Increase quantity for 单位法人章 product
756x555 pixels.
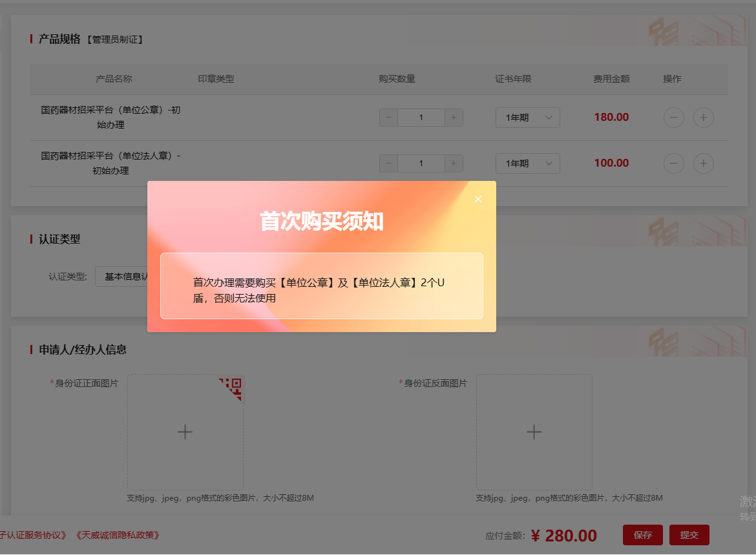(454, 163)
